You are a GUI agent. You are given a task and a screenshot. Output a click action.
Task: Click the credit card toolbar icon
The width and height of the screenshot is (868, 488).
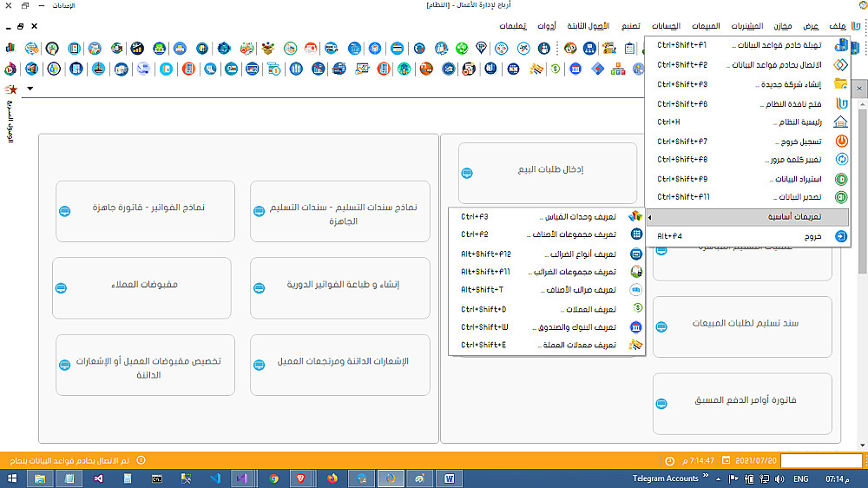click(x=397, y=48)
